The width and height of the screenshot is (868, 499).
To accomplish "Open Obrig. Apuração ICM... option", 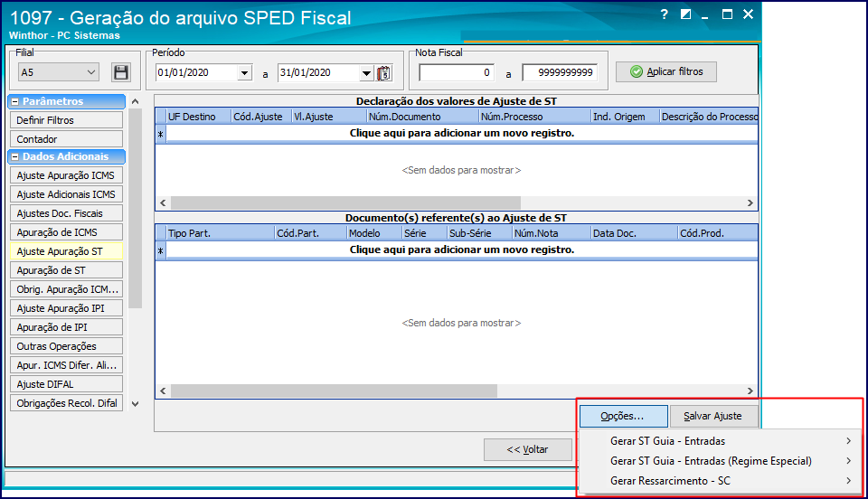I will click(x=66, y=289).
